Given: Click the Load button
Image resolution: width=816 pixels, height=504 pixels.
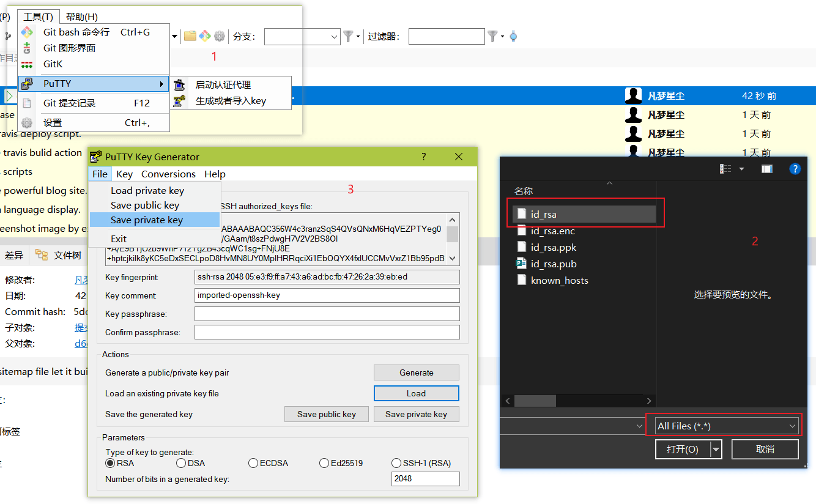Looking at the screenshot, I should click(417, 393).
